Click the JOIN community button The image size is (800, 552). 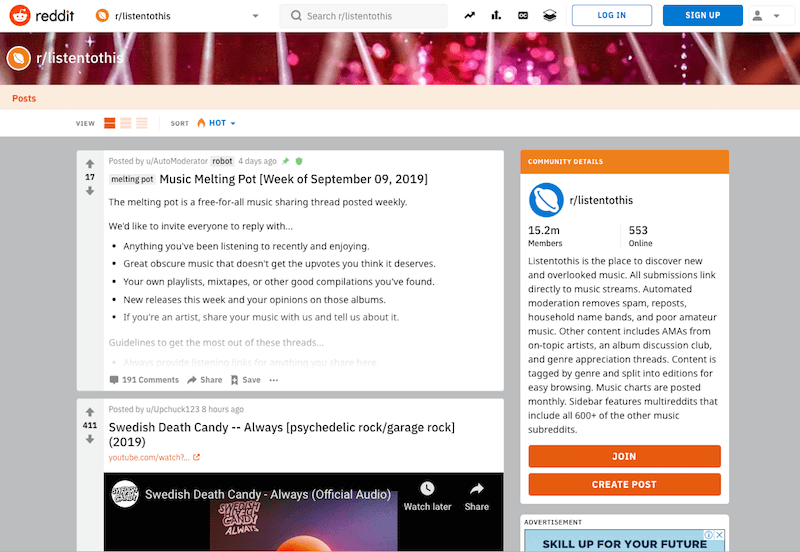pos(624,456)
